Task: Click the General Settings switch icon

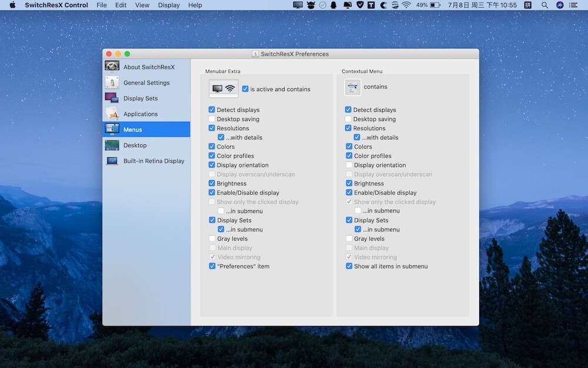Action: (112, 82)
